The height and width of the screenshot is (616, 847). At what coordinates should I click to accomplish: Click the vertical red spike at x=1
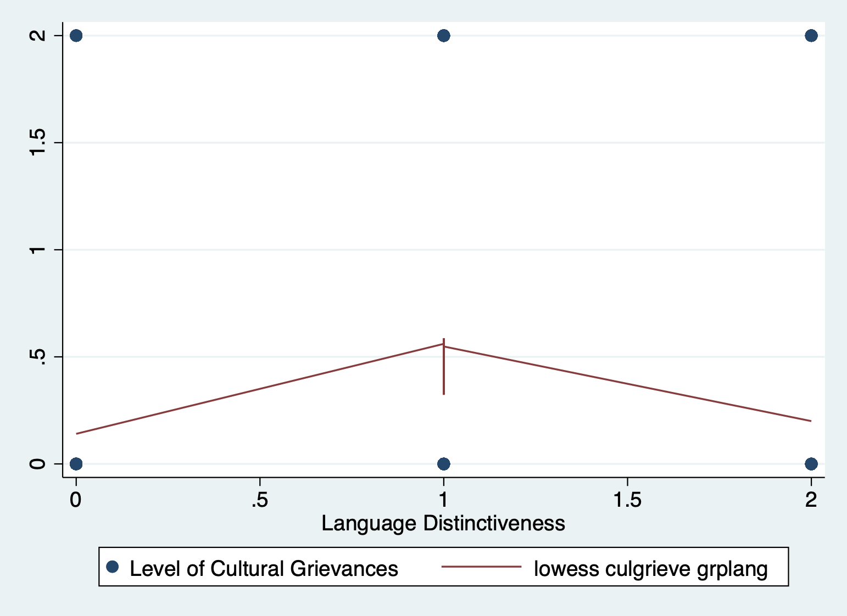[443, 373]
